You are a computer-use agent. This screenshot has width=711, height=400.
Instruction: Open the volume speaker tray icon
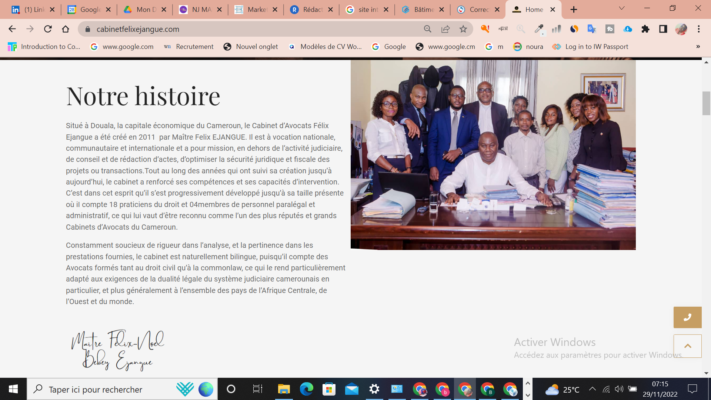click(x=619, y=389)
